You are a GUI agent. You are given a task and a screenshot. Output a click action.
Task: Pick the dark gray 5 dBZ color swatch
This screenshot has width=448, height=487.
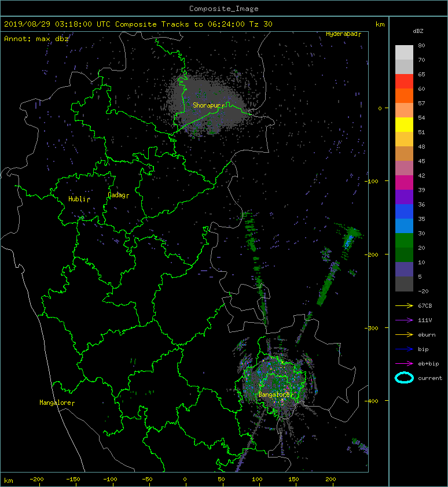(x=404, y=284)
